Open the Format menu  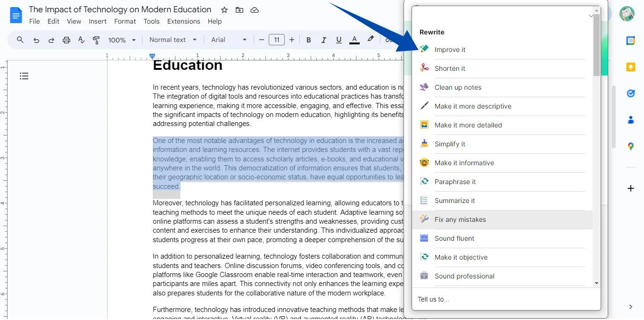124,21
